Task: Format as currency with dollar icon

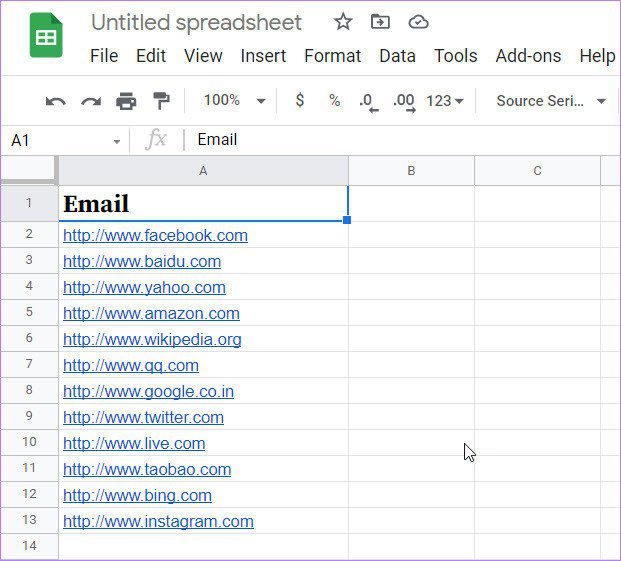Action: (x=300, y=100)
